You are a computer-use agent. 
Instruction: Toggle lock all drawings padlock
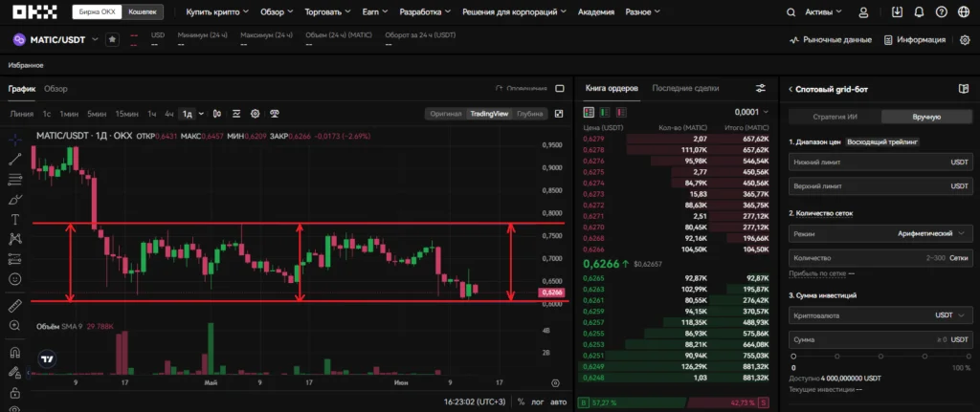(x=15, y=393)
